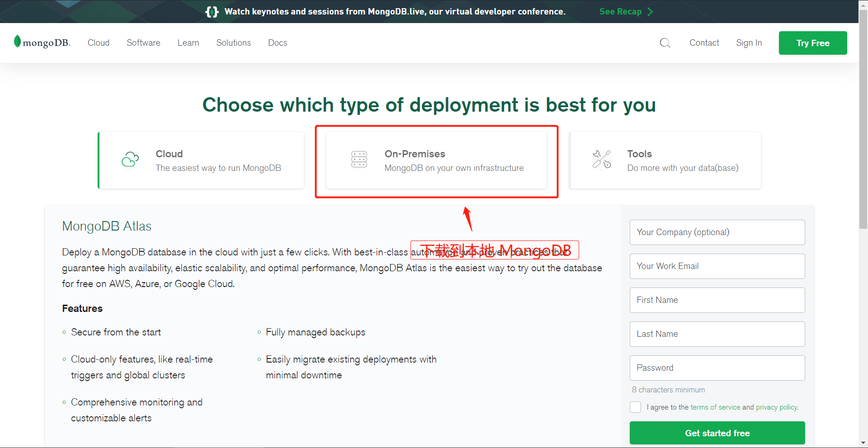Open the Solutions menu

click(233, 42)
